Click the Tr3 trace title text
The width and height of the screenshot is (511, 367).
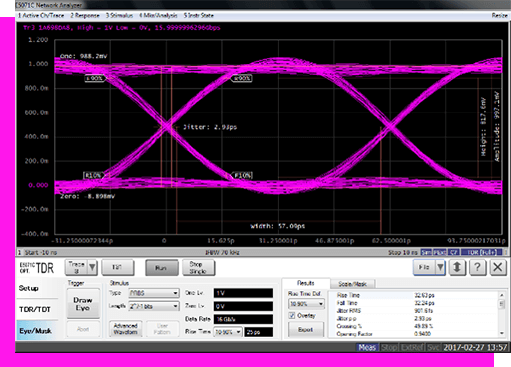point(121,28)
